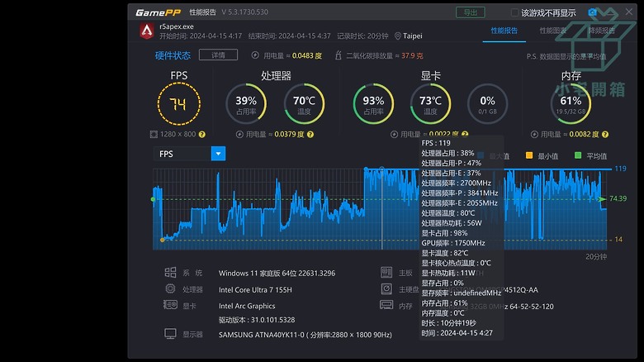
Task: Click the 61% memory usage gauge
Action: point(571,103)
